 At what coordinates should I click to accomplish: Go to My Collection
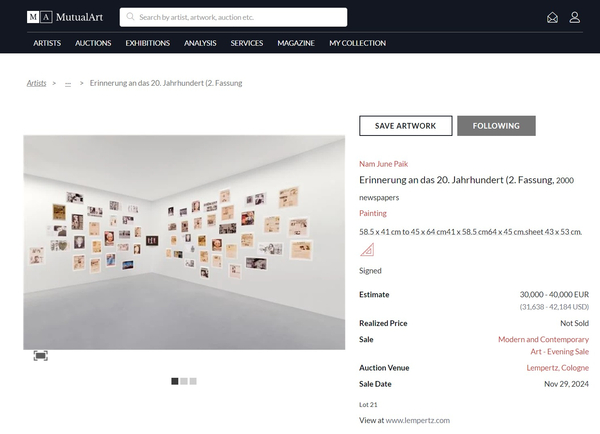pos(357,43)
